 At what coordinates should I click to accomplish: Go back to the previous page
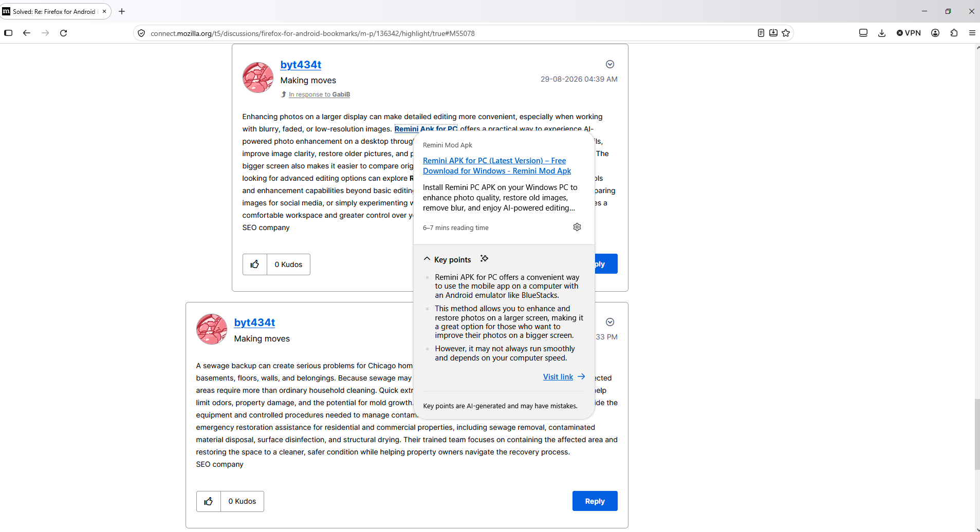tap(27, 33)
